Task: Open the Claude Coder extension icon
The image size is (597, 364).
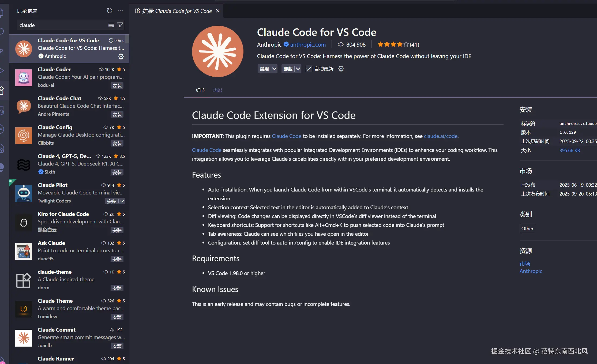Action: pos(24,77)
